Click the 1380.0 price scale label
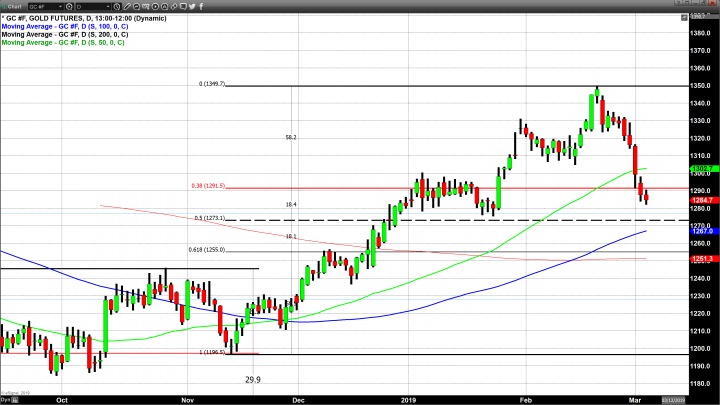The height and width of the screenshot is (405, 720). (x=701, y=33)
